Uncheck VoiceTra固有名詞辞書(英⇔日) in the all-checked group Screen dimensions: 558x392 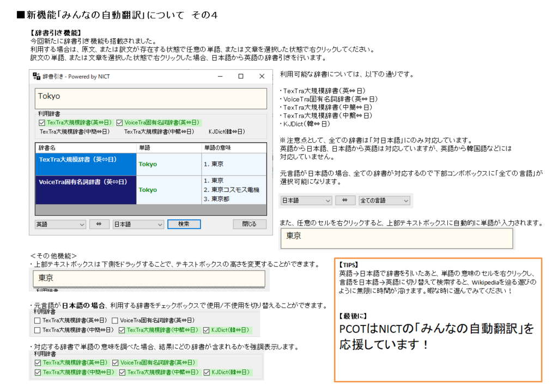pos(116,363)
